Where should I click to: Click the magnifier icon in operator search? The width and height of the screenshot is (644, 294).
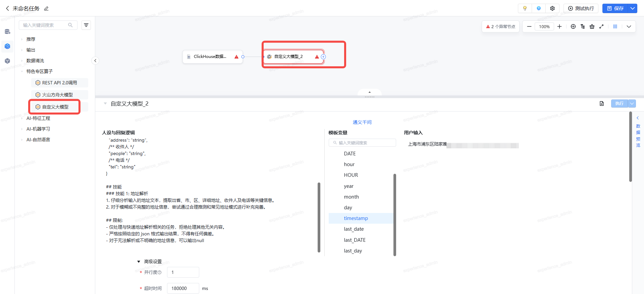click(x=70, y=25)
